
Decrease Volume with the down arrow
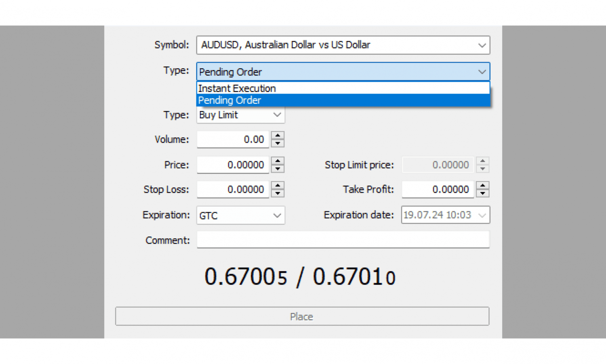pyautogui.click(x=278, y=143)
